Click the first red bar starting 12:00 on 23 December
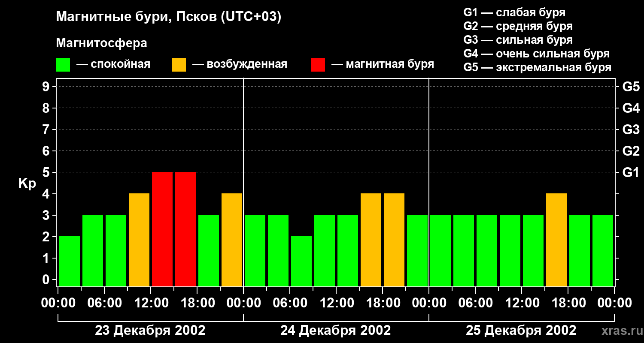This screenshot has width=644, height=343. pos(162,229)
